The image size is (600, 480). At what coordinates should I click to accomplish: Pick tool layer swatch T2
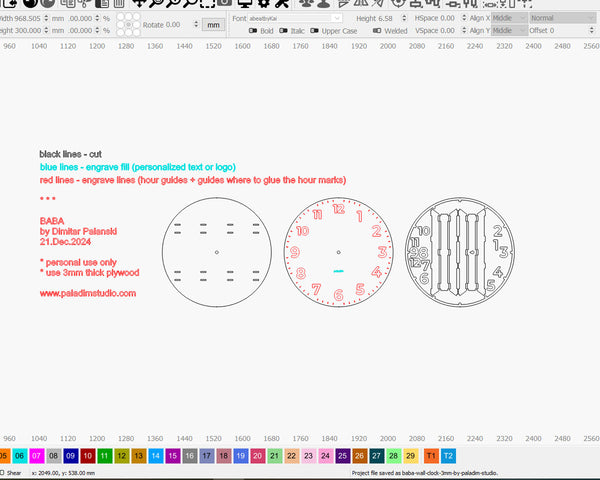[x=448, y=456]
